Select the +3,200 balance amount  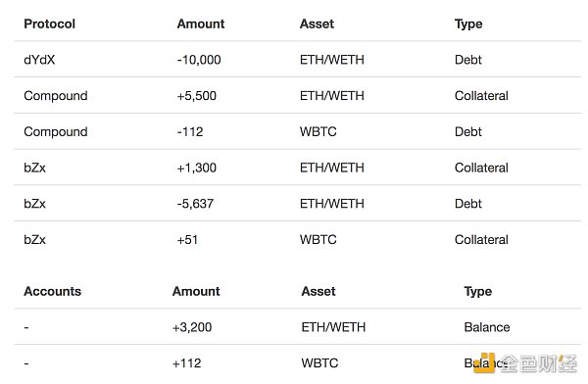coord(192,327)
